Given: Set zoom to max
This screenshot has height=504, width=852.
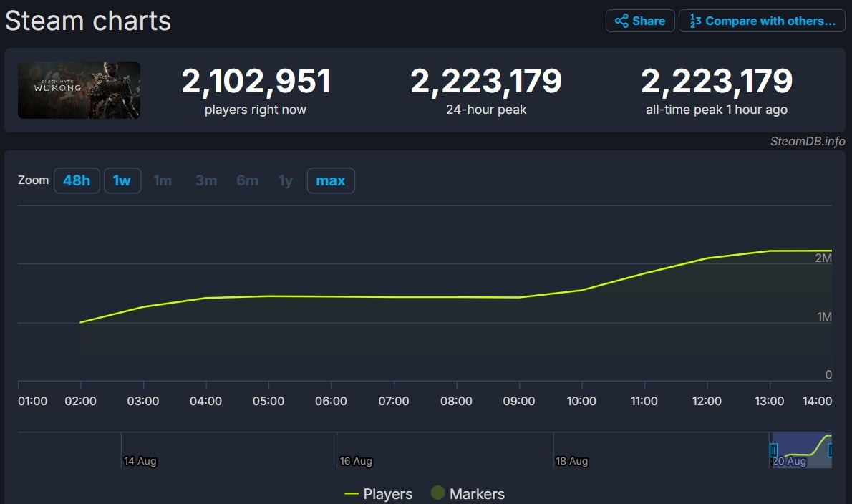Looking at the screenshot, I should coord(331,180).
